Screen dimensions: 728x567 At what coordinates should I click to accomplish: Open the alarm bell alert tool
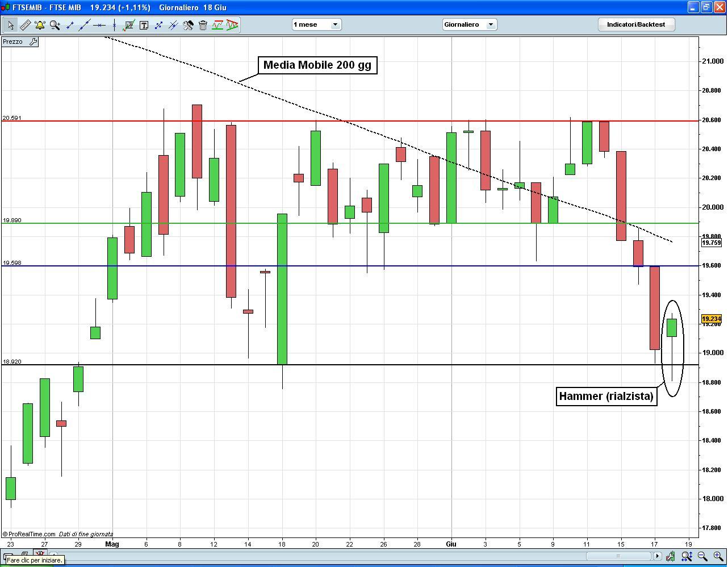(x=40, y=25)
